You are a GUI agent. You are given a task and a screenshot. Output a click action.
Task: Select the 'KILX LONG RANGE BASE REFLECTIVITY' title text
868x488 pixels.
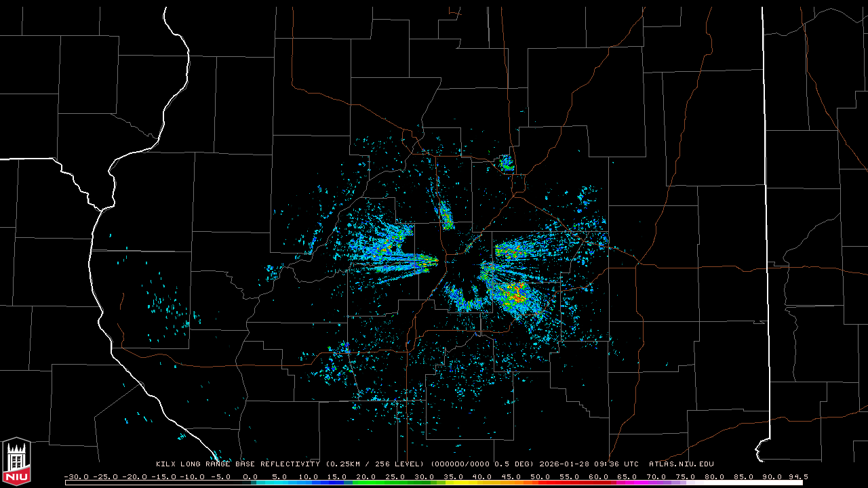pos(237,464)
